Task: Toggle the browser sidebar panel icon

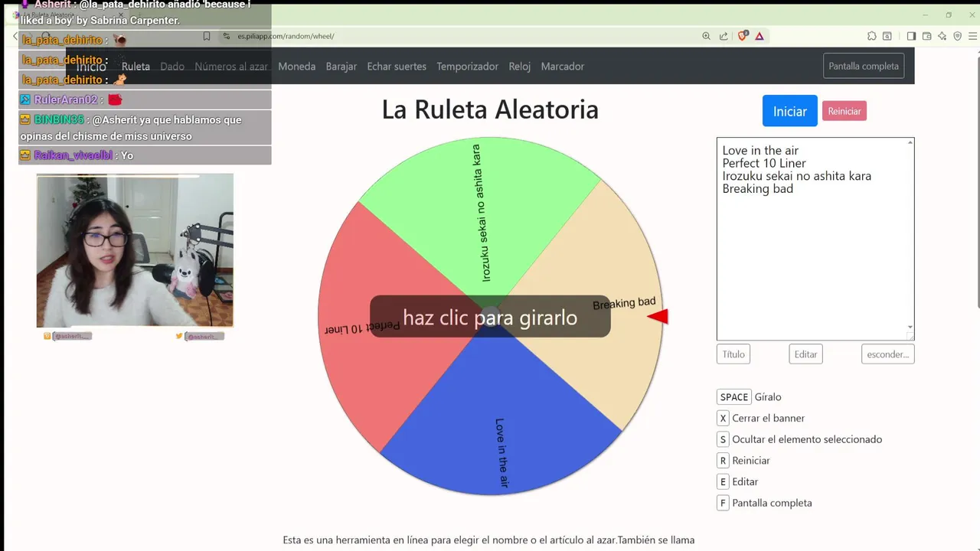Action: pyautogui.click(x=911, y=36)
